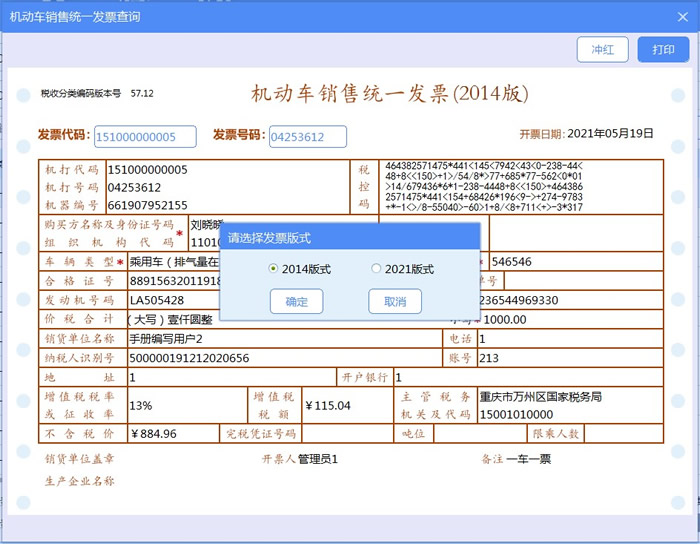Click the 请选择发票版式 dialog title bar
This screenshot has height=544, width=700.
click(349, 238)
